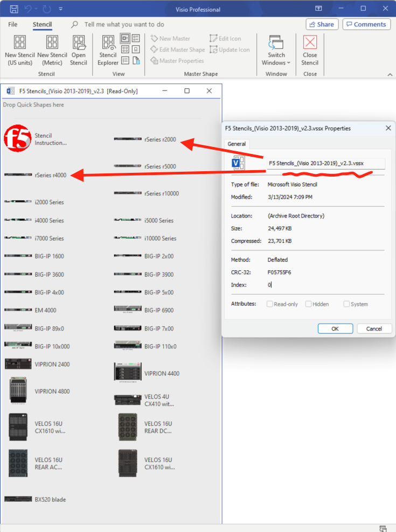
Task: Open Ribbon Display Options in title bar
Action: pos(318,9)
